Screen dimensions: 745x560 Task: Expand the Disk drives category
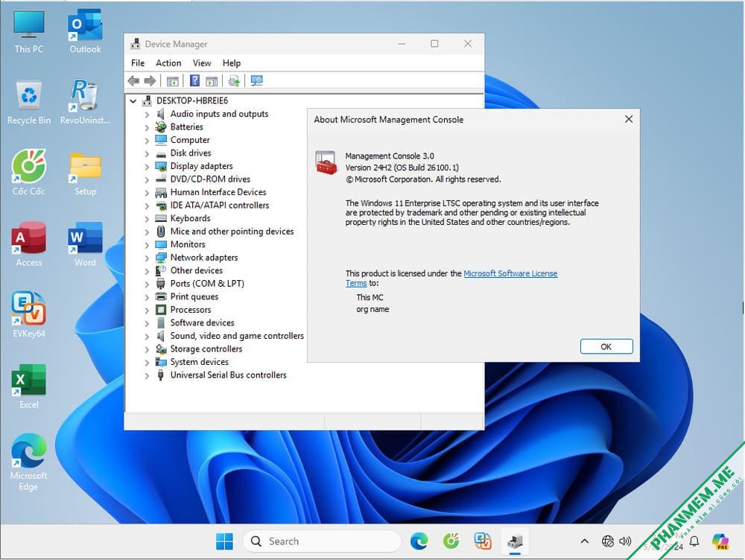(147, 153)
